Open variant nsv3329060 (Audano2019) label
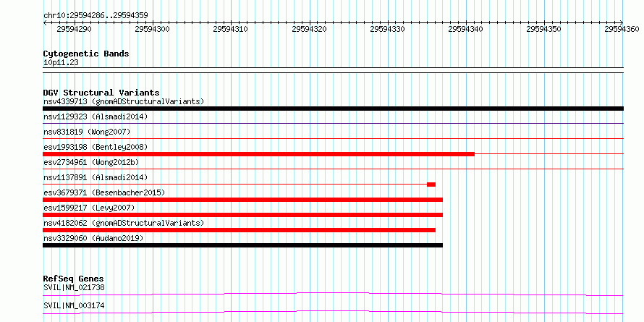The width and height of the screenshot is (644, 322). [93, 238]
